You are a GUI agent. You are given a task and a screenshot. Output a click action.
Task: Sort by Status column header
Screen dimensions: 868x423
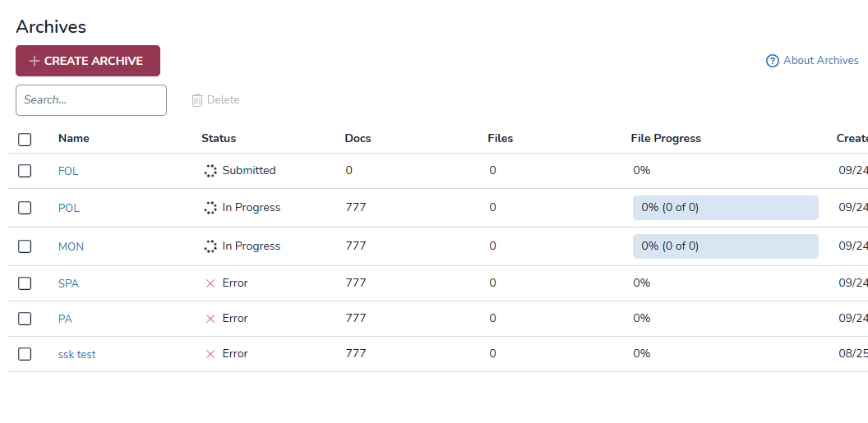pyautogui.click(x=219, y=139)
